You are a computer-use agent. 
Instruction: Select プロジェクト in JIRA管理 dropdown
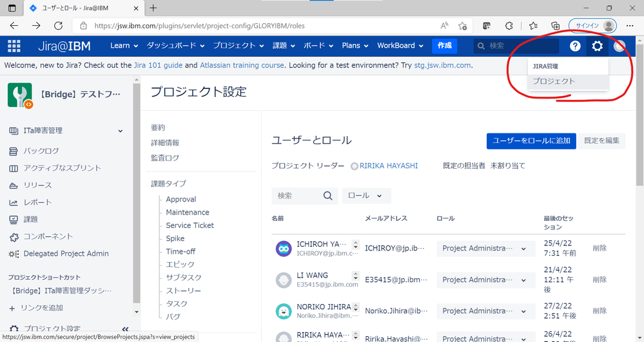[x=567, y=81]
